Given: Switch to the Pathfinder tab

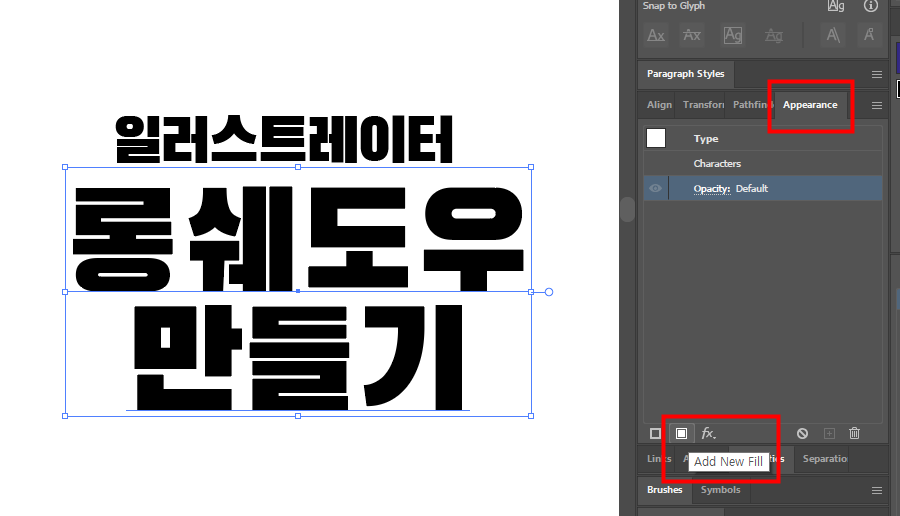Looking at the screenshot, I should coord(750,104).
